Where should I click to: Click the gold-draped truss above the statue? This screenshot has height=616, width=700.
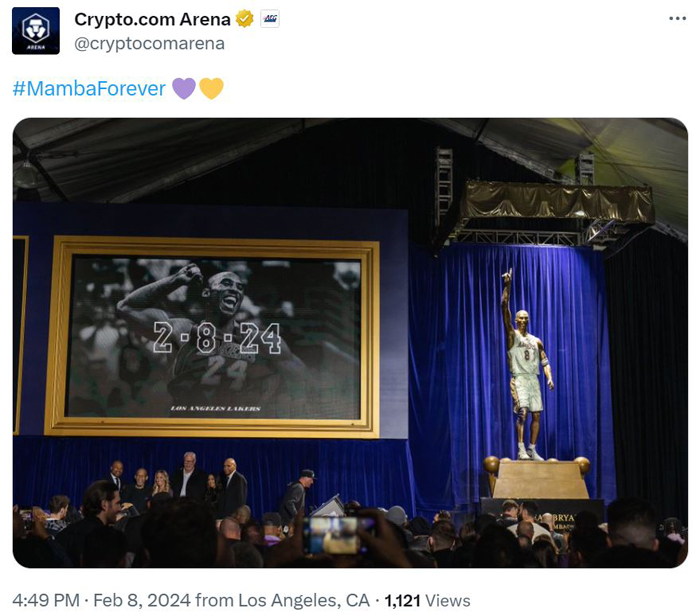pos(558,202)
